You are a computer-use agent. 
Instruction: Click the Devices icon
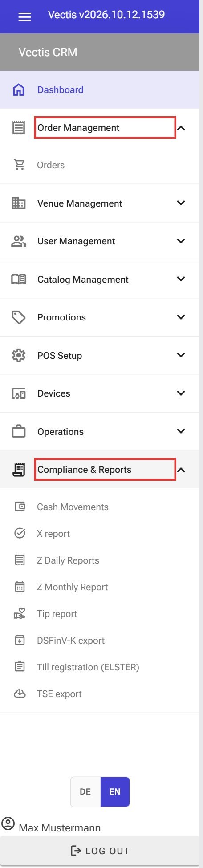coord(19,393)
